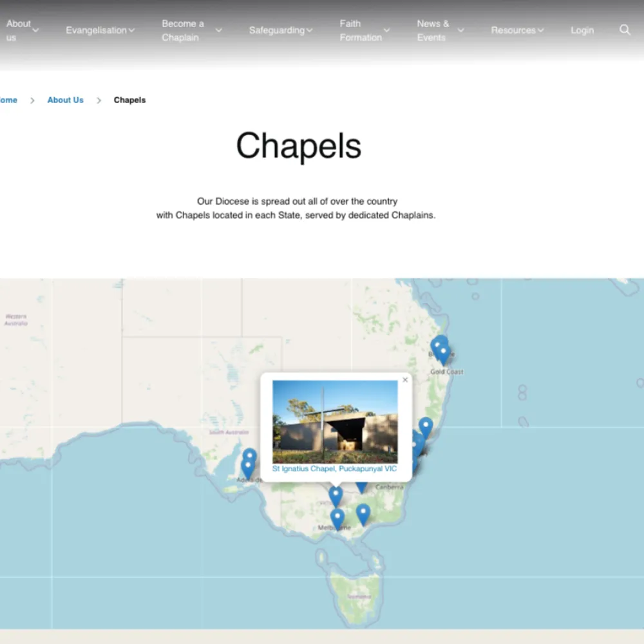
Task: Click the map pin east of Melbourne
Action: point(363,514)
